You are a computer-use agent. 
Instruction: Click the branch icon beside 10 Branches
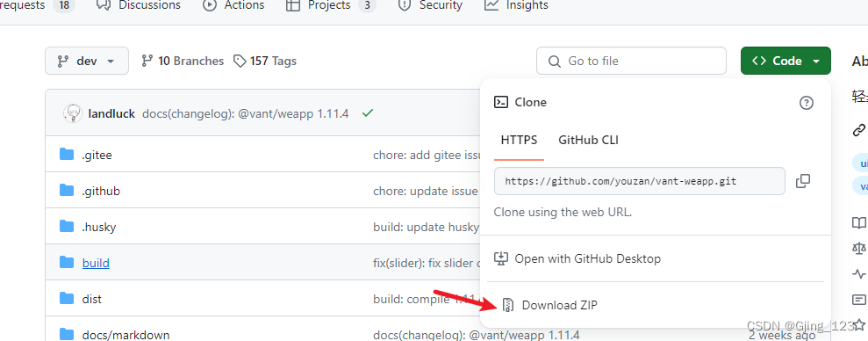147,61
